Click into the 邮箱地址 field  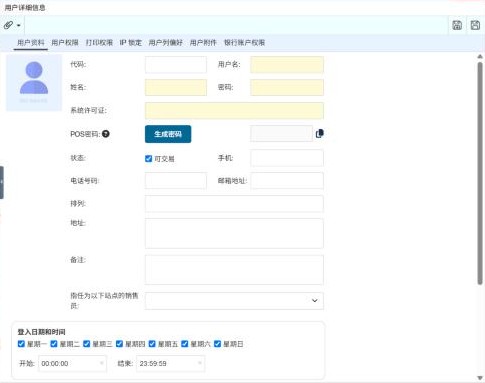coord(287,181)
